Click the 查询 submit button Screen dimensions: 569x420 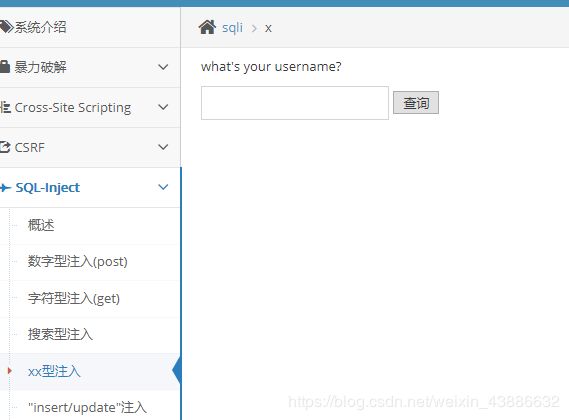[416, 103]
